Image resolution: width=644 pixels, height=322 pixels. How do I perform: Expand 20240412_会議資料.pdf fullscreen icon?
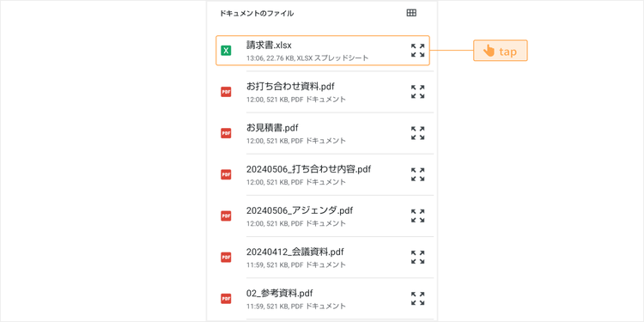(417, 257)
